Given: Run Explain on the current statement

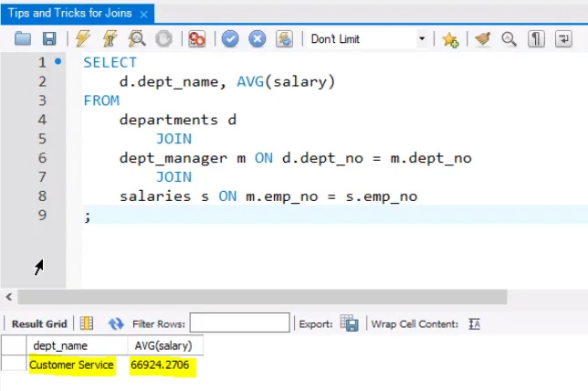Looking at the screenshot, I should click(x=137, y=39).
